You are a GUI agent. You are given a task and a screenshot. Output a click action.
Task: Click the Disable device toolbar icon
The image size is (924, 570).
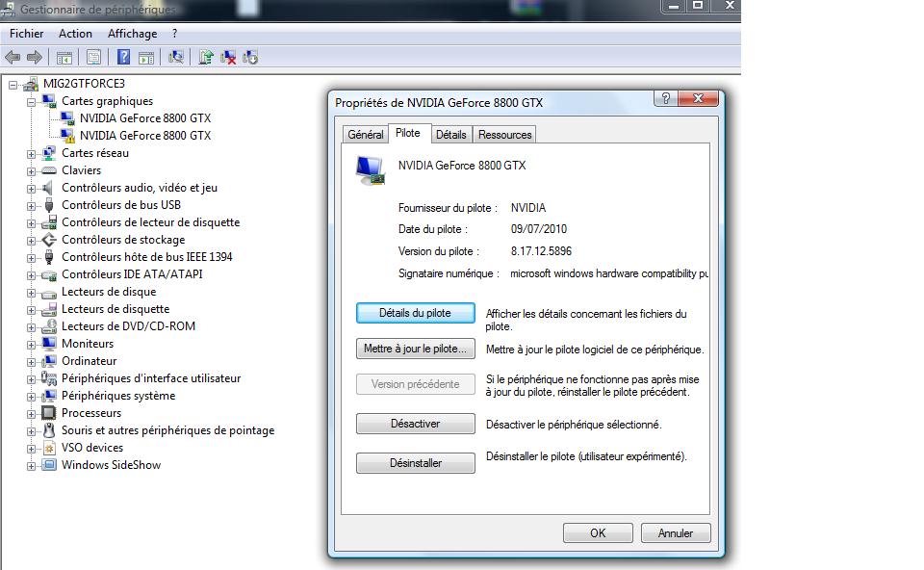[x=250, y=58]
